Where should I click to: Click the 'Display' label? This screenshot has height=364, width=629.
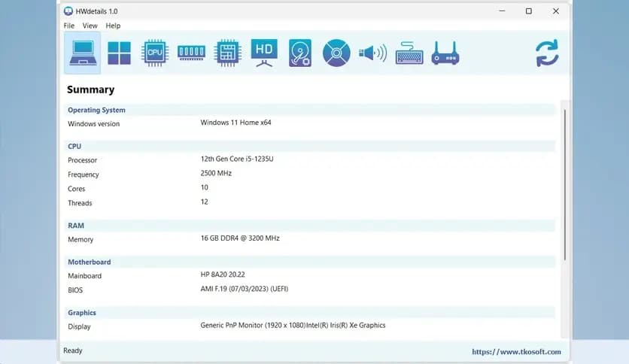coord(80,326)
